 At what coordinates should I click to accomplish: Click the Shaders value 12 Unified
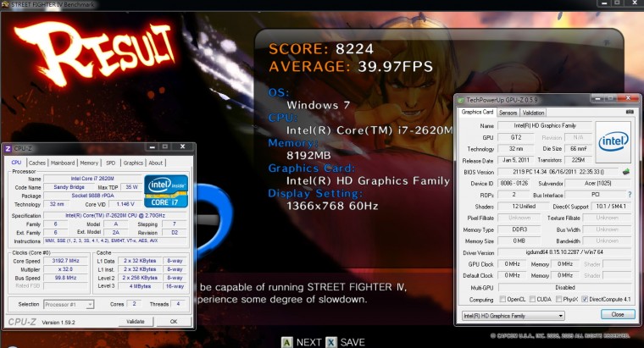(524, 207)
